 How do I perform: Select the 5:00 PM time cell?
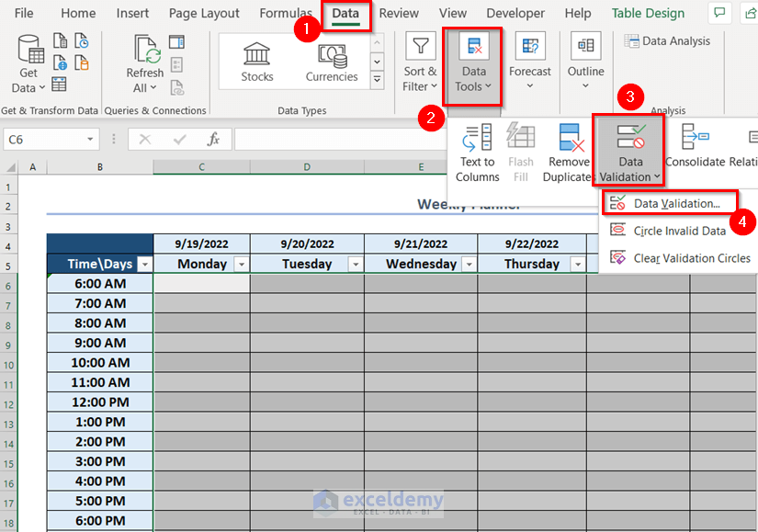[100, 501]
